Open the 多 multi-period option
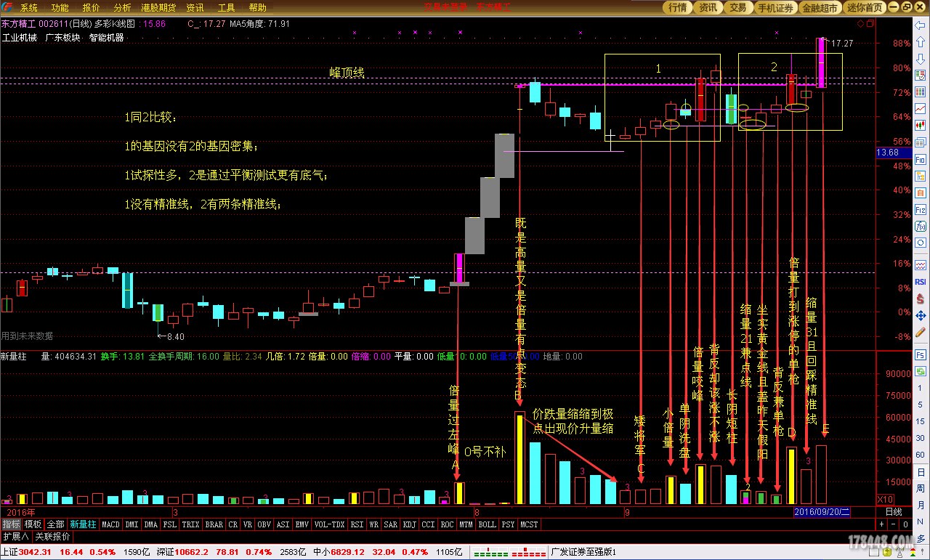The height and width of the screenshot is (560, 930). [921, 538]
